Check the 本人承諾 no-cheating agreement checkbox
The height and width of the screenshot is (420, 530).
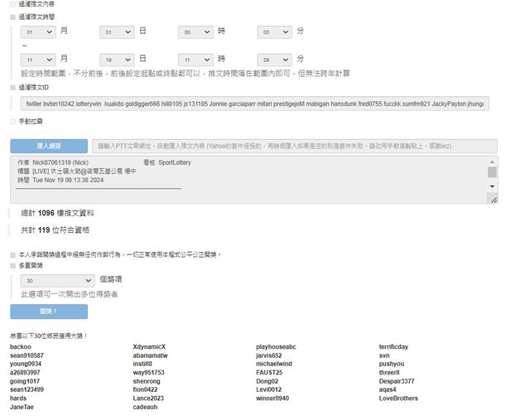(12, 254)
